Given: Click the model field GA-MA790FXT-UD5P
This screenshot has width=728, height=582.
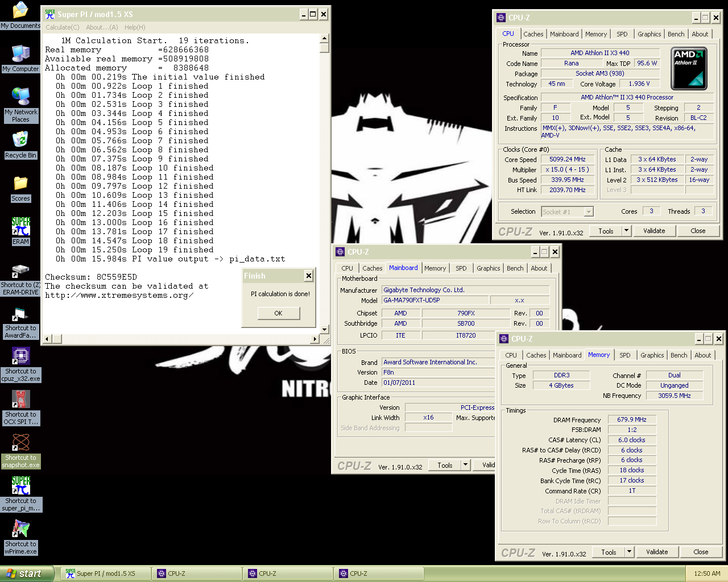Looking at the screenshot, I should (434, 300).
